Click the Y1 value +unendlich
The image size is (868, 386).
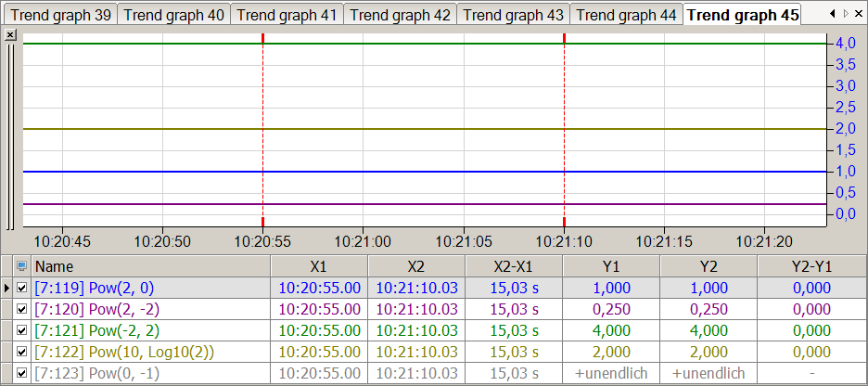pos(611,373)
